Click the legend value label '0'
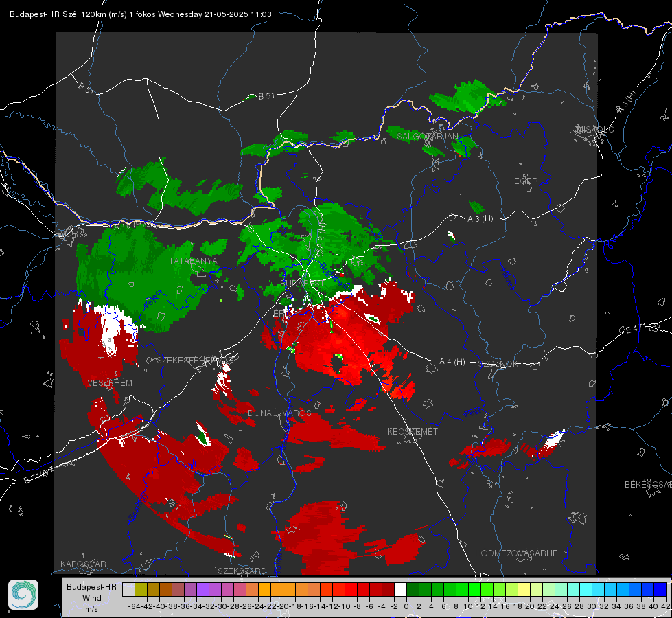The width and height of the screenshot is (672, 618). (x=406, y=606)
